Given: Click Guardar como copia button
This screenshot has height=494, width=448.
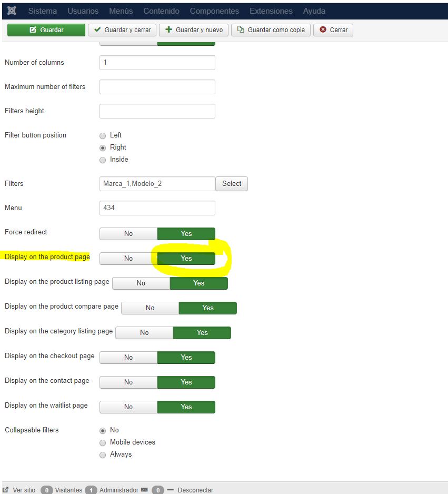Looking at the screenshot, I should click(271, 30).
